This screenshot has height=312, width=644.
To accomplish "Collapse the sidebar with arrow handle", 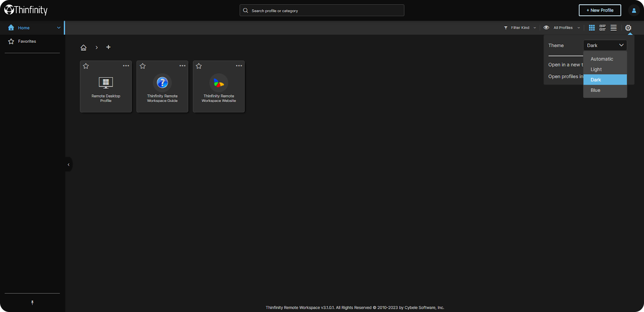I will pyautogui.click(x=68, y=164).
